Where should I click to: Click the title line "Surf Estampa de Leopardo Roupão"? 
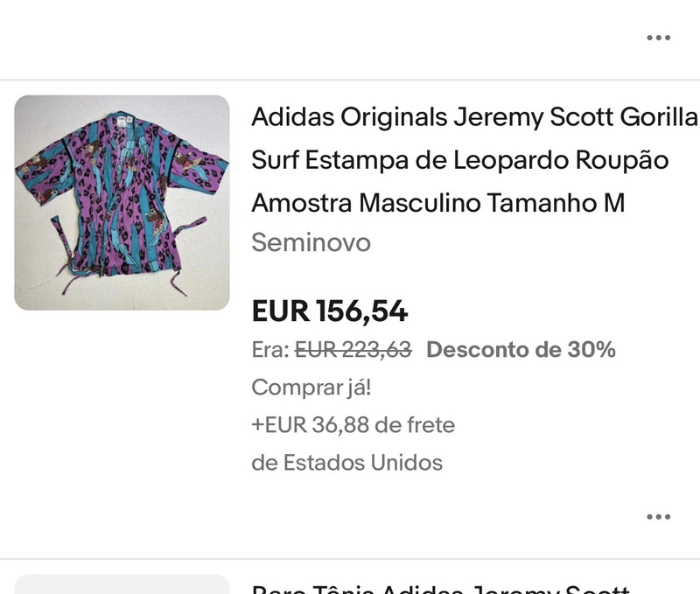(459, 160)
